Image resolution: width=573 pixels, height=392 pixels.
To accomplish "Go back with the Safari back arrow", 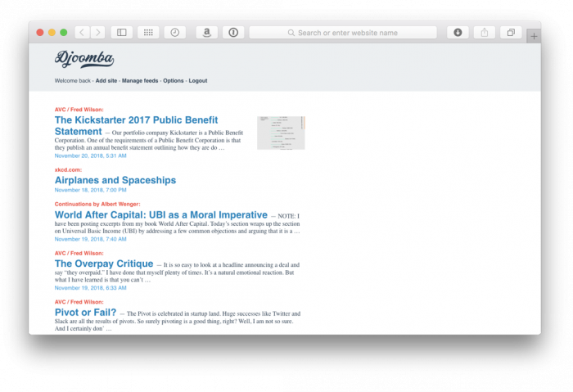I will tap(82, 33).
